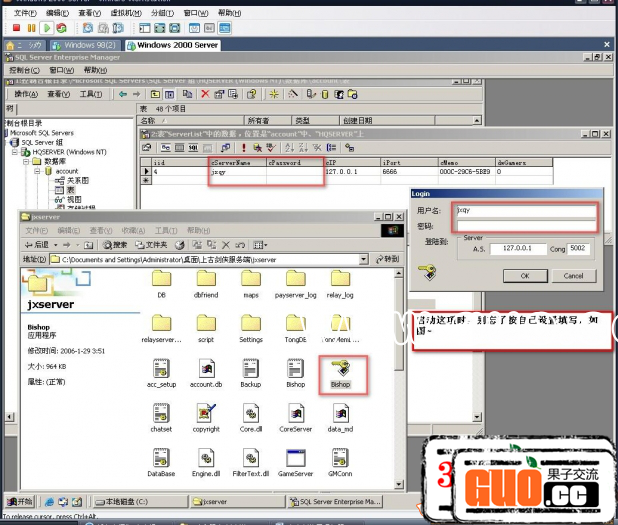This screenshot has height=525, width=618.
Task: Open the 工具(T) menu in Enterprise Manager
Action: click(x=91, y=94)
